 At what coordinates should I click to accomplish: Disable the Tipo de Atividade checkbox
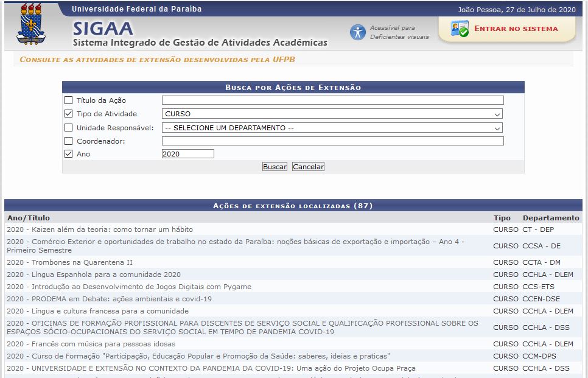[69, 113]
